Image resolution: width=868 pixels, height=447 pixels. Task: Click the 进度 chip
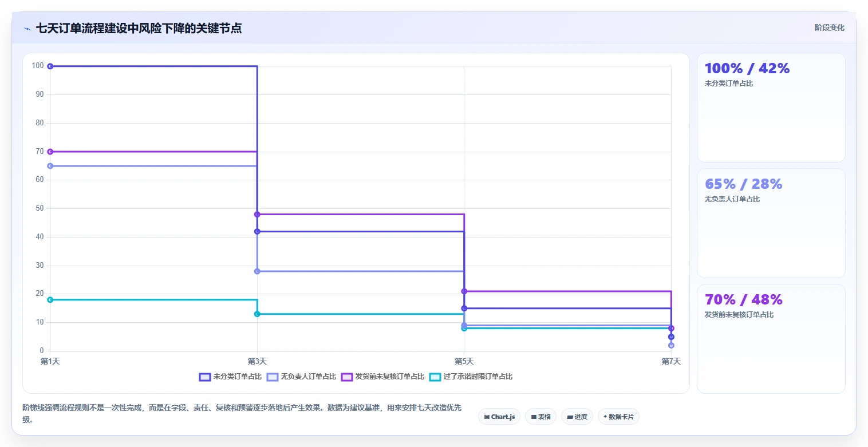coord(577,417)
